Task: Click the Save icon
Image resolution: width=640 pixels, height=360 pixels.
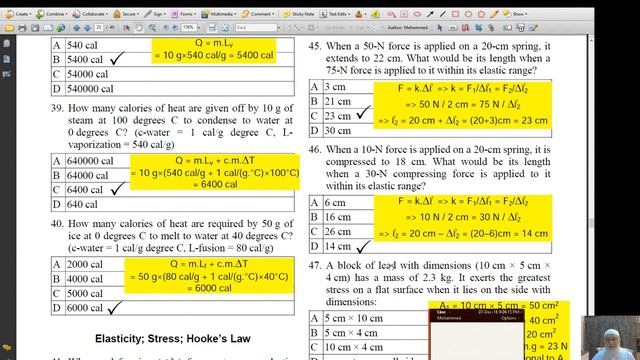Action: pyautogui.click(x=35, y=28)
